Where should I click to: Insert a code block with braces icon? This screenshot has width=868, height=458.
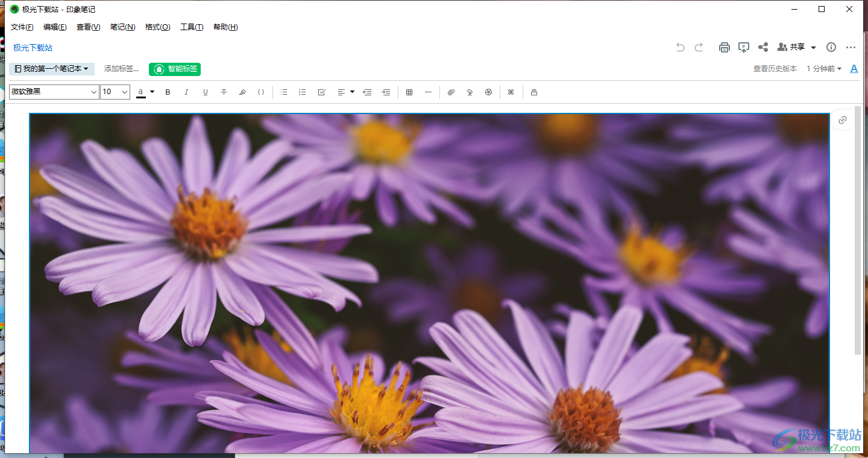(x=261, y=92)
